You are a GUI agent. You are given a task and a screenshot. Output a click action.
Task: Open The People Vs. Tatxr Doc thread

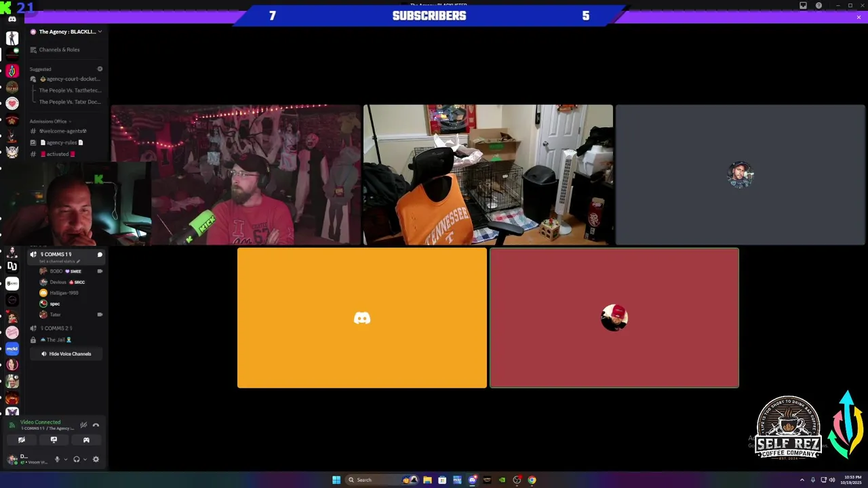tap(70, 102)
